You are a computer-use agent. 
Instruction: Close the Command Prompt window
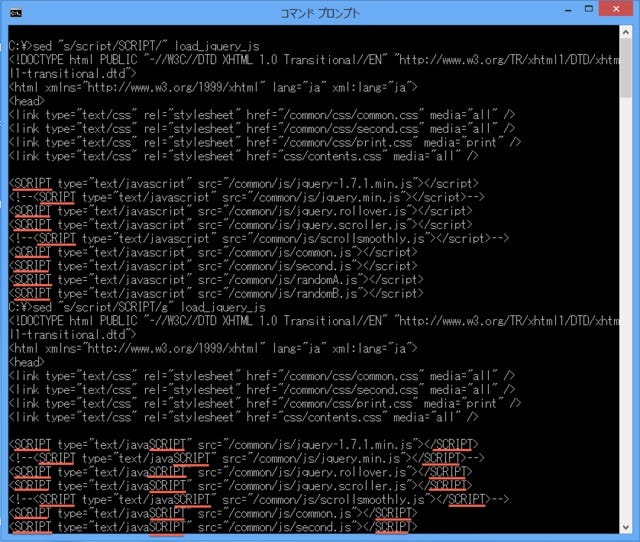point(612,13)
